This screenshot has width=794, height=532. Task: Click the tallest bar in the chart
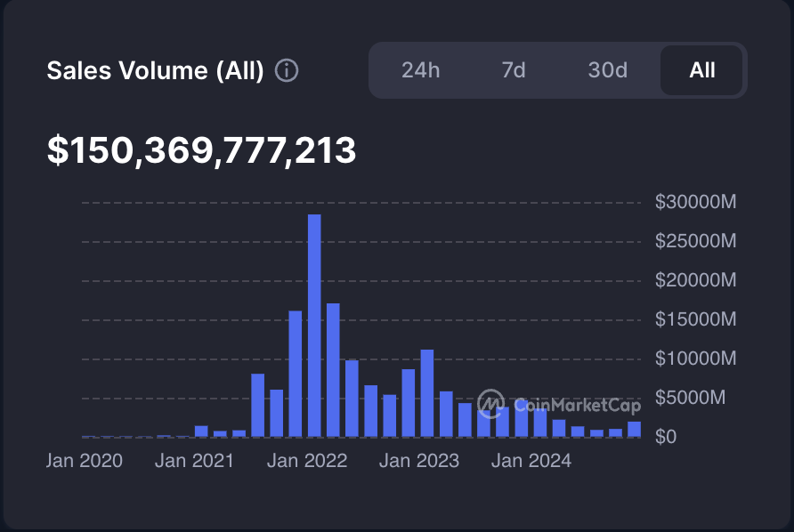[x=314, y=326]
